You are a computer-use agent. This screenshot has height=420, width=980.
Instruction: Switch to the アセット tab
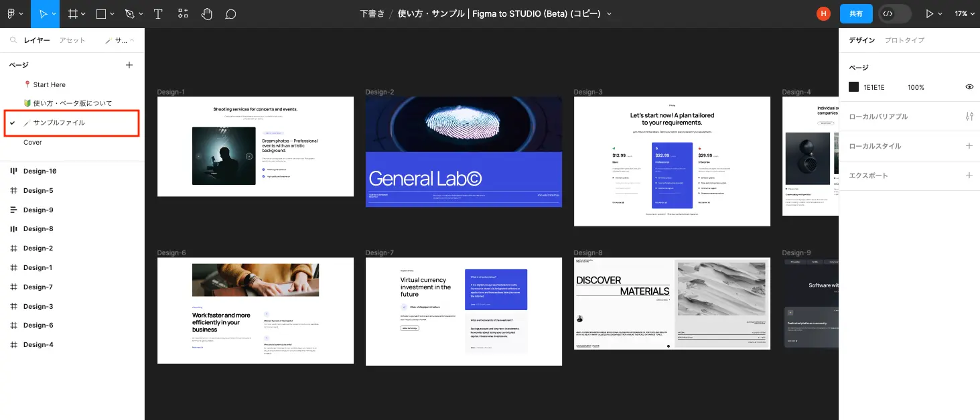[72, 40]
